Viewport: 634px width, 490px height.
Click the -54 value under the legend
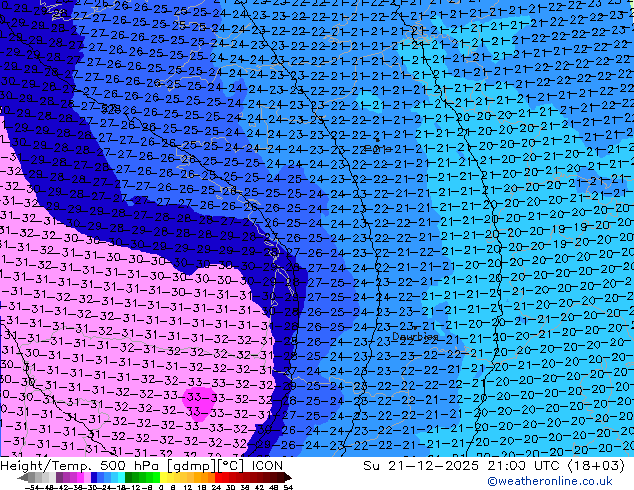click(32, 487)
